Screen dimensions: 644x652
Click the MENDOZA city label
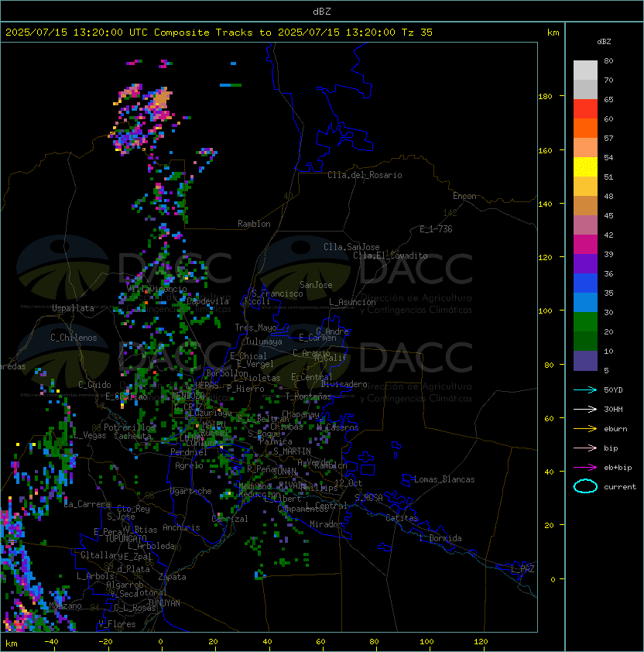[189, 395]
